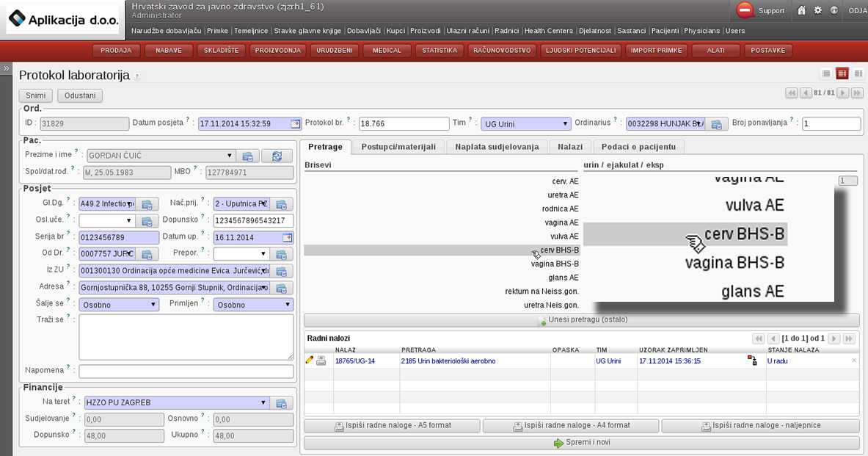Refresh patient data icon
The width and height of the screenshot is (868, 456).
[x=277, y=156]
